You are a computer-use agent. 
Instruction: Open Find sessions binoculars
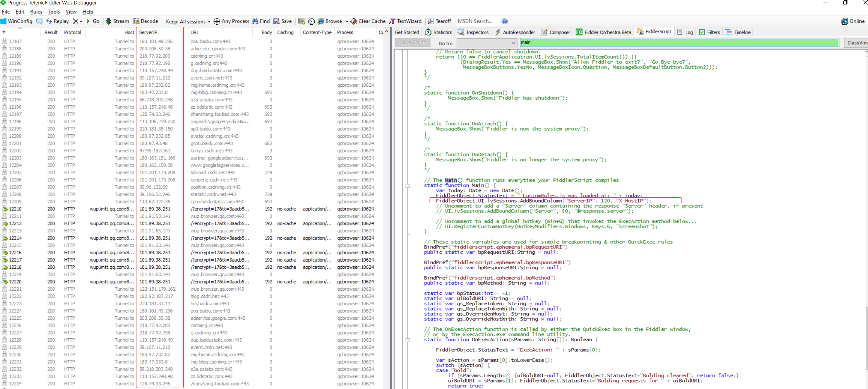261,21
